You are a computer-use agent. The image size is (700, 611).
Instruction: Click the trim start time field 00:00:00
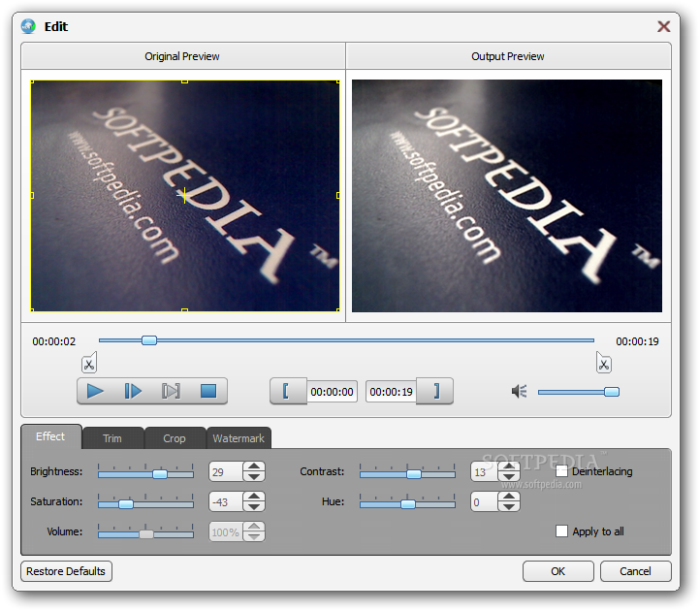[x=332, y=392]
